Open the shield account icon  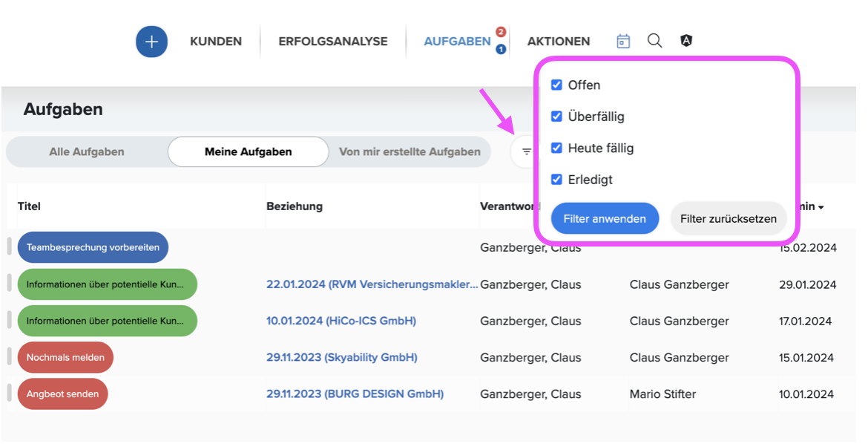pos(686,40)
